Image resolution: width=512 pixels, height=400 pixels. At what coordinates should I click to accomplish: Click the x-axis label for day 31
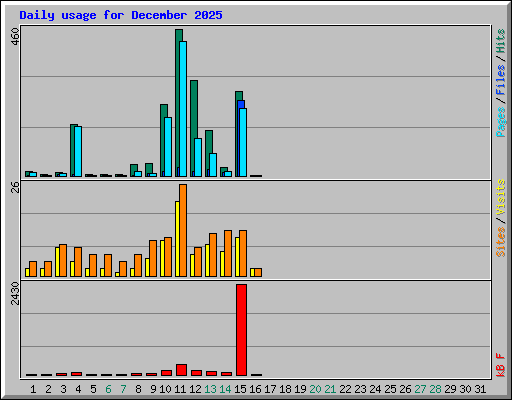480,389
